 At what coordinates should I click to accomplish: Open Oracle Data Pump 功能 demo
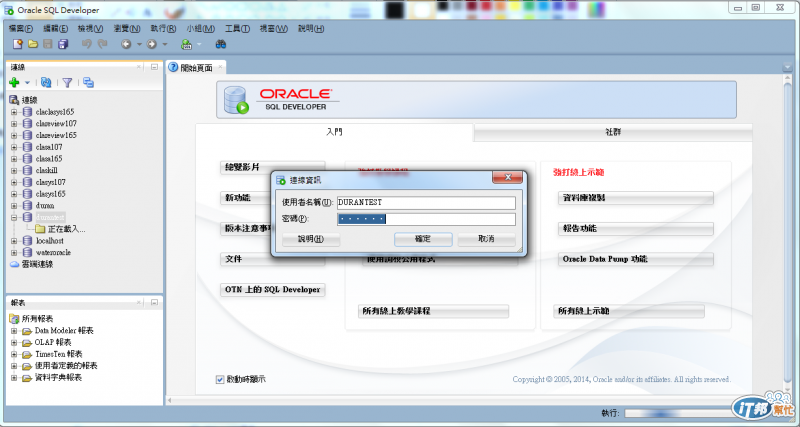[635, 259]
